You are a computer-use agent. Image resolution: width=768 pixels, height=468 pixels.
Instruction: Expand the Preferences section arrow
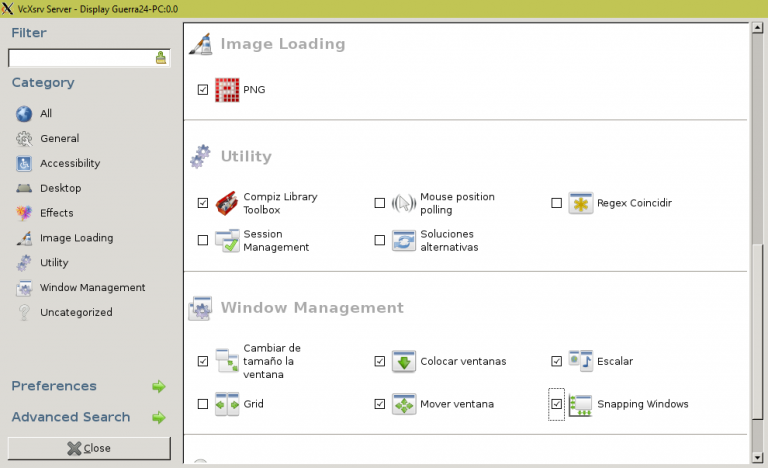click(158, 386)
